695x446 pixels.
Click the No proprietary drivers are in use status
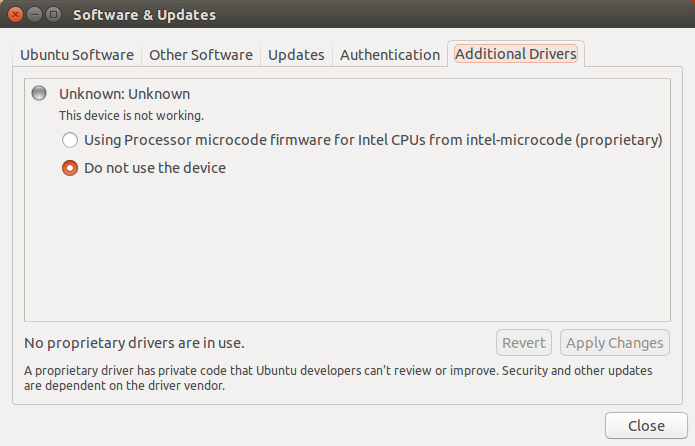(x=134, y=343)
